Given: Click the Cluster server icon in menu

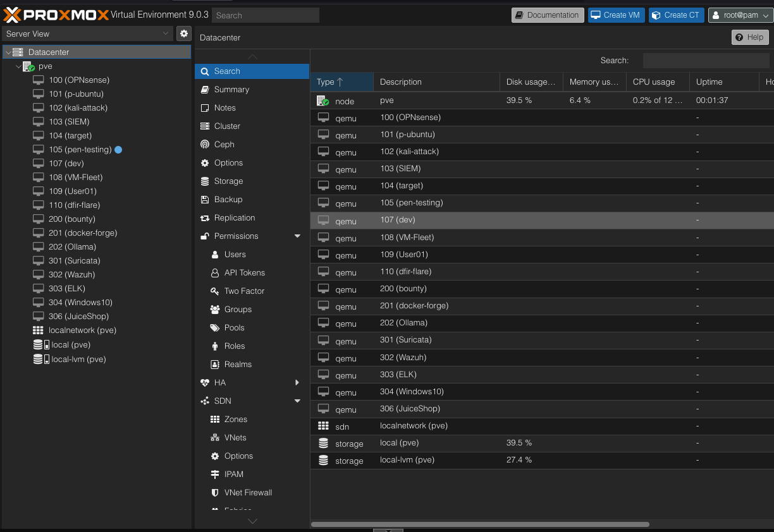Looking at the screenshot, I should (x=205, y=126).
